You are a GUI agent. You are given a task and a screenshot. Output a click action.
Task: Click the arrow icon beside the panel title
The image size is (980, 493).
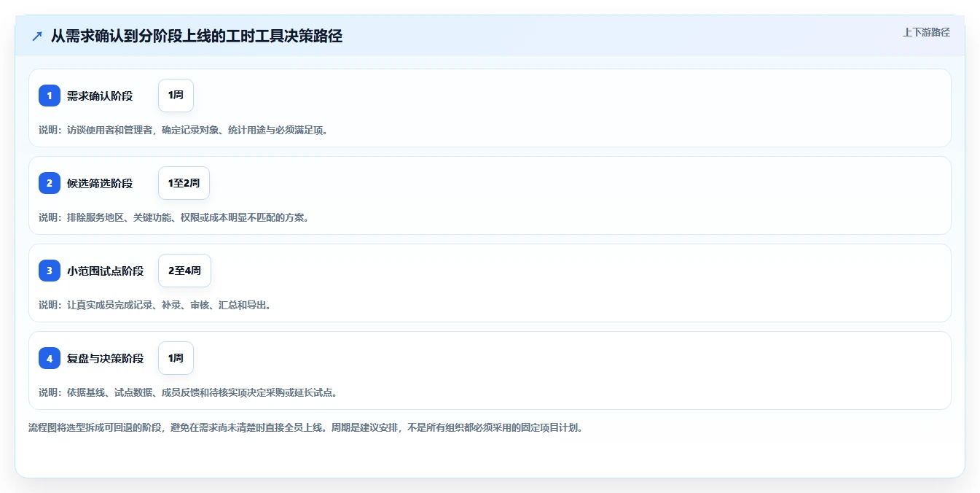[37, 36]
